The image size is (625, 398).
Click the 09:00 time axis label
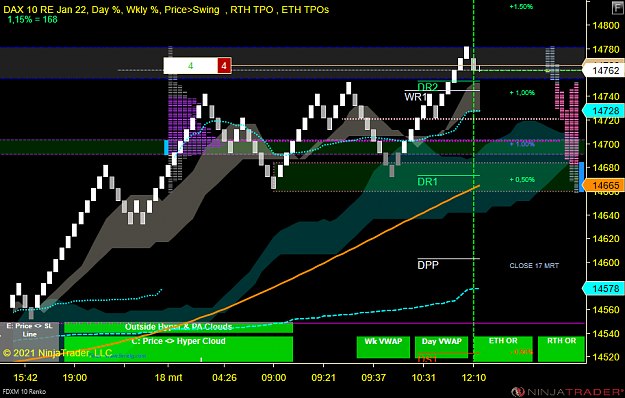click(273, 377)
